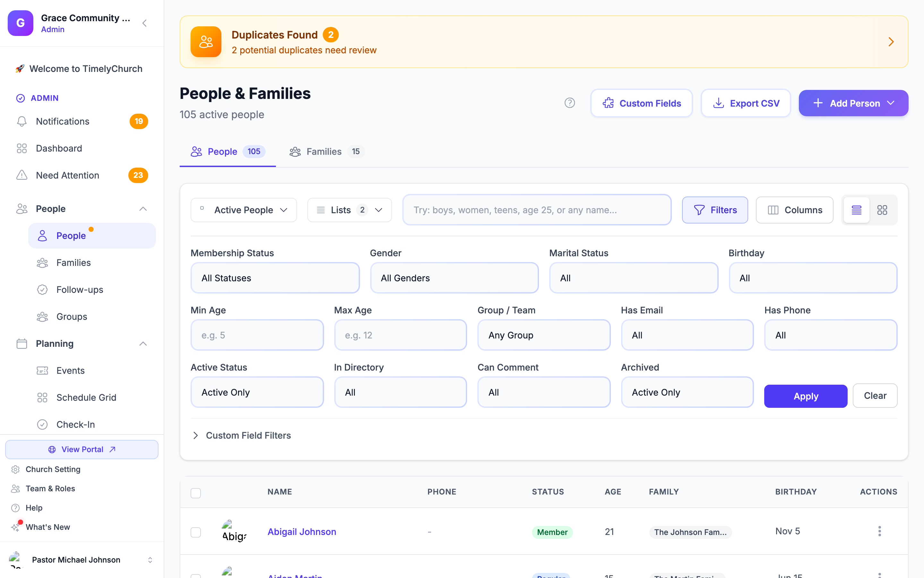The height and width of the screenshot is (578, 924).
Task: Check the Abigail Johnson row checkbox
Action: 195,532
